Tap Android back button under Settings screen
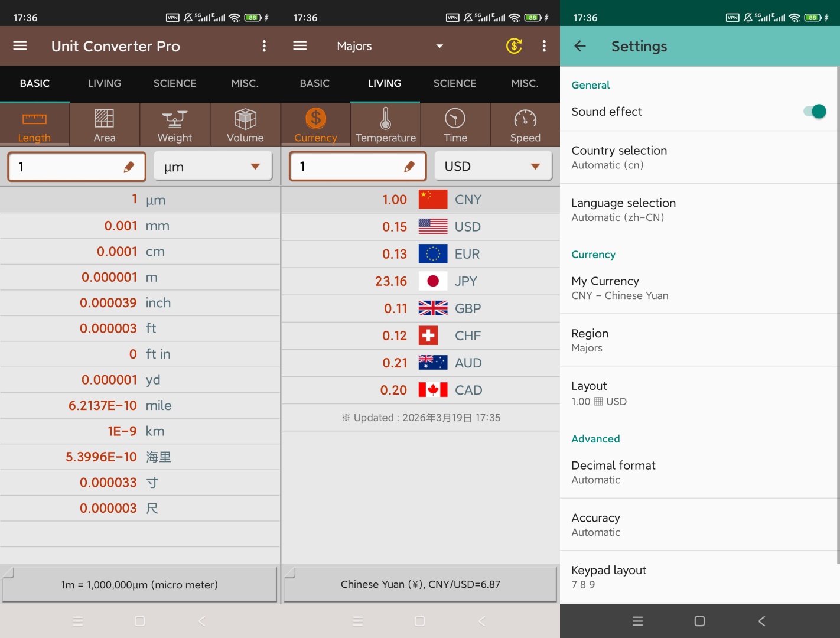Viewport: 840px width, 638px height. point(762,621)
